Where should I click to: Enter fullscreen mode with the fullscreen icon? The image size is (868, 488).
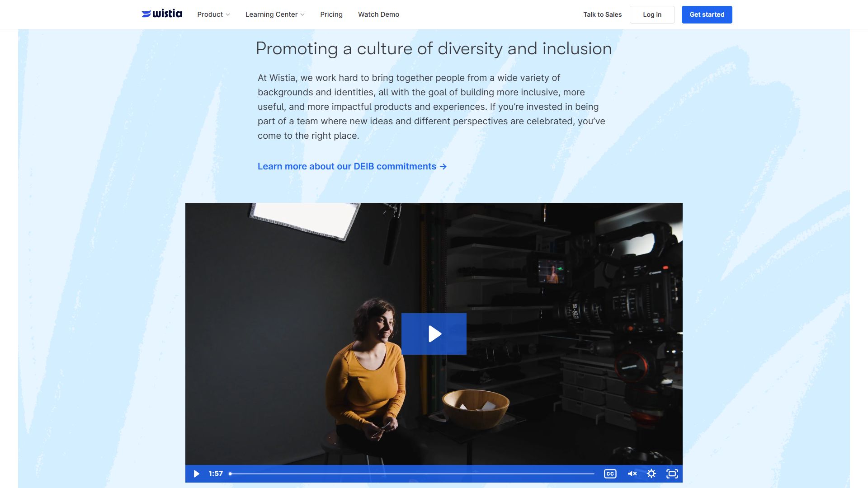[x=672, y=474]
